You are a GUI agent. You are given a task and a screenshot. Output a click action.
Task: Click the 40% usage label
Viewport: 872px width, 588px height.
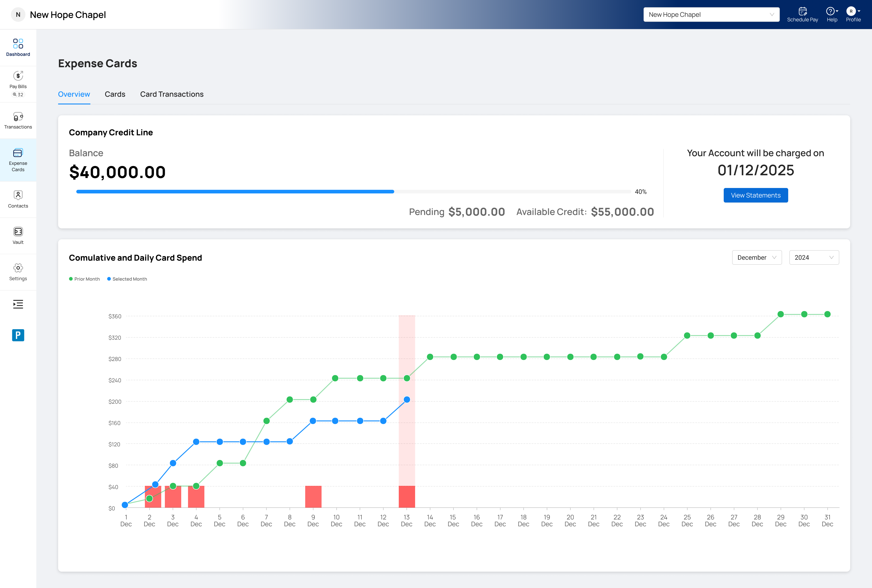[641, 192]
